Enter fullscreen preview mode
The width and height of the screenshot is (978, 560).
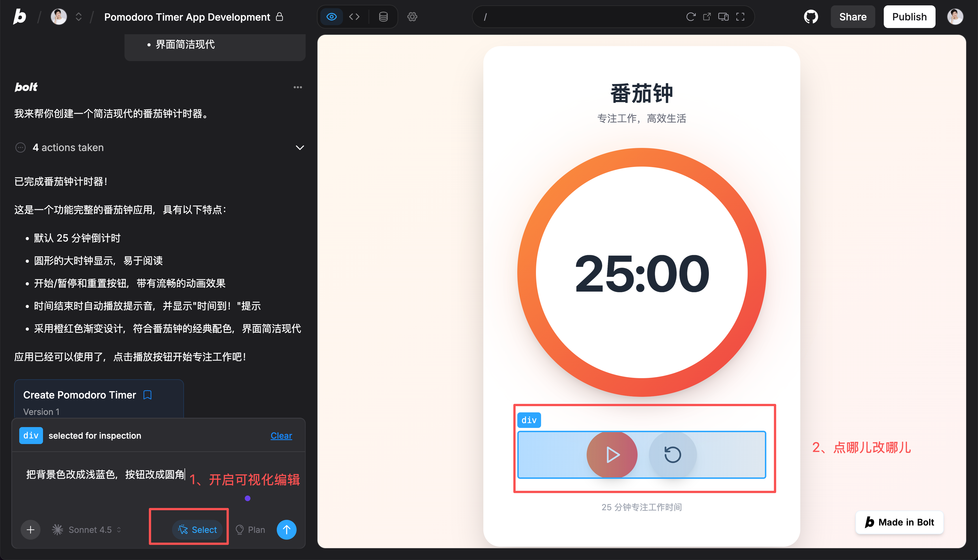tap(740, 17)
